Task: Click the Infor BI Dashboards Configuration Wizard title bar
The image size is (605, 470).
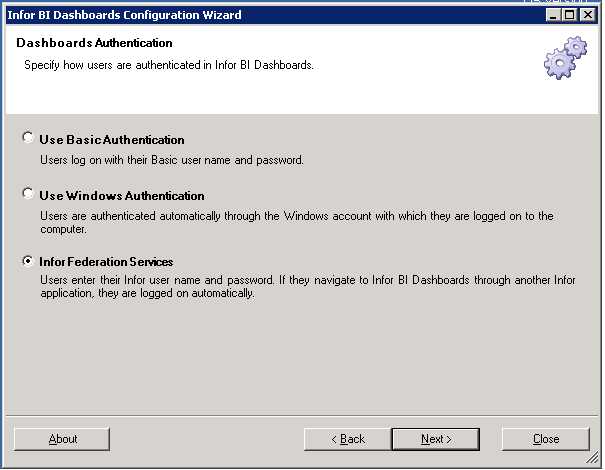Action: (x=270, y=15)
